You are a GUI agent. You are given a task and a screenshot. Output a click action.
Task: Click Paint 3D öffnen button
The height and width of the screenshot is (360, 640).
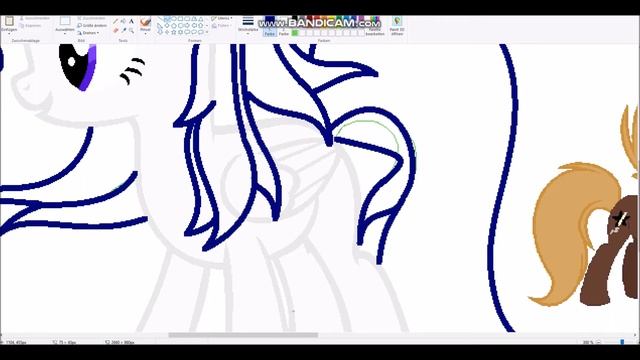[397, 25]
